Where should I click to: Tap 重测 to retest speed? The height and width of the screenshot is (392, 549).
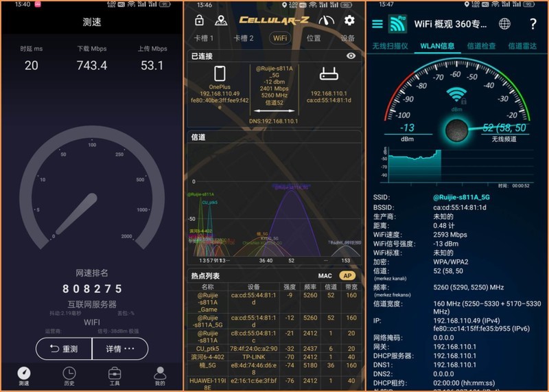coord(64,349)
